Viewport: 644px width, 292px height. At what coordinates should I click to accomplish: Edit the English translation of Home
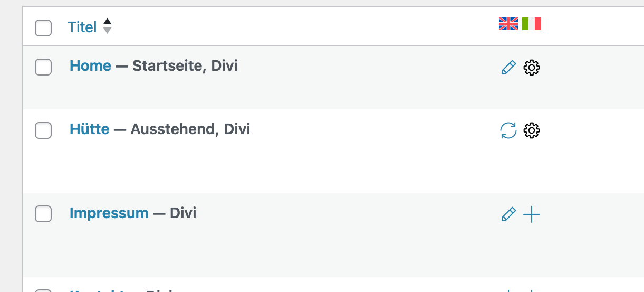508,68
